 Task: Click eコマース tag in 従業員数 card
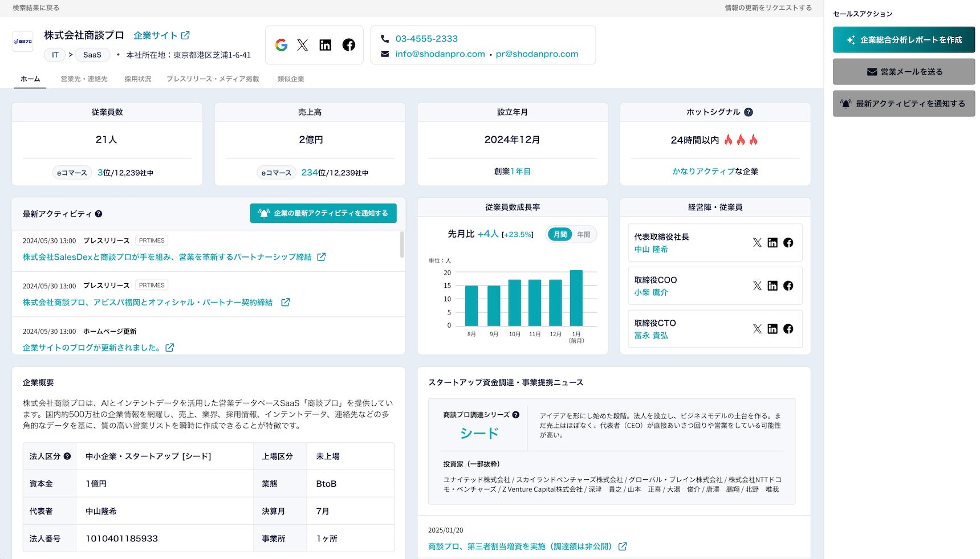(x=72, y=173)
